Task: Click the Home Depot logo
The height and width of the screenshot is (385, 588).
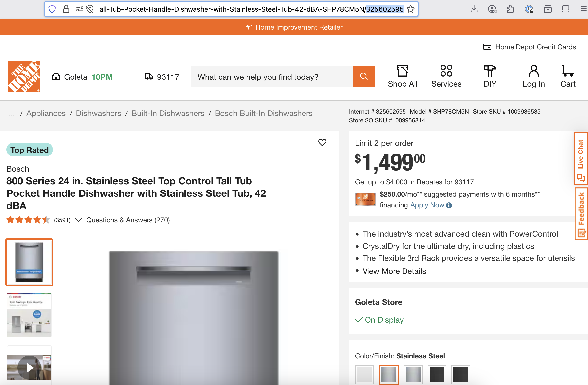Action: tap(24, 77)
